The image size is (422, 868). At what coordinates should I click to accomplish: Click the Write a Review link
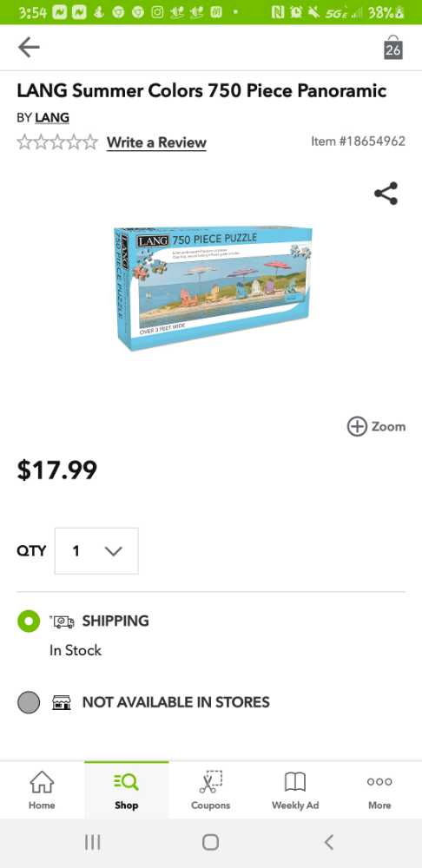[x=156, y=143]
